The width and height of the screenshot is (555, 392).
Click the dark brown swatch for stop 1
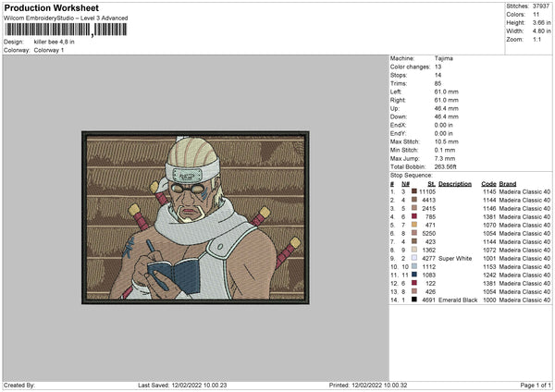click(415, 191)
